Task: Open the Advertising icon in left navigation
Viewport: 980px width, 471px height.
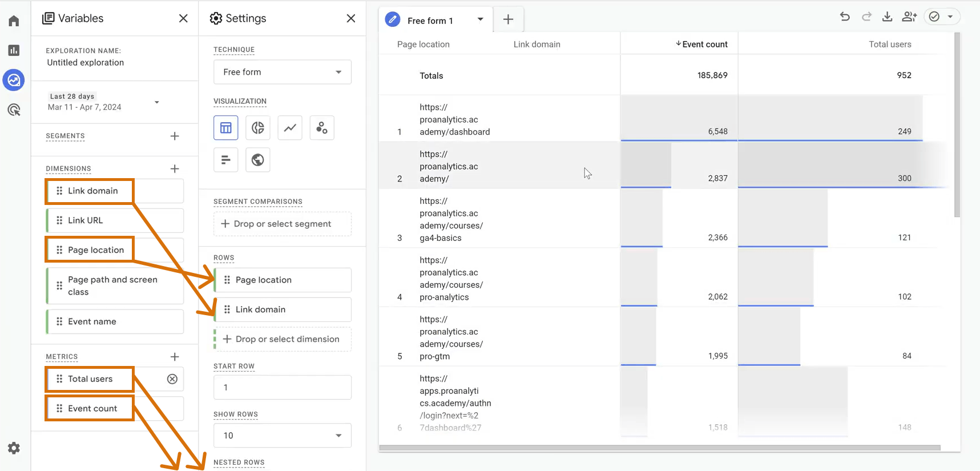Action: pyautogui.click(x=14, y=110)
